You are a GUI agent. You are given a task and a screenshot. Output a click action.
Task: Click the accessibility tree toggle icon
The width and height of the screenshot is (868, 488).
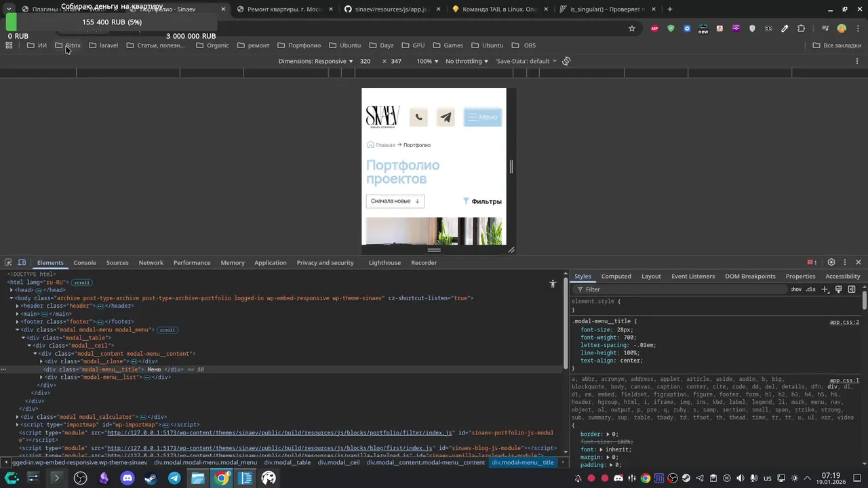553,284
